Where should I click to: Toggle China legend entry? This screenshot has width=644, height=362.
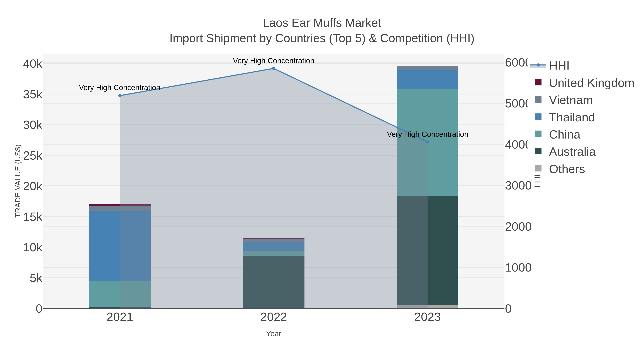tap(557, 134)
